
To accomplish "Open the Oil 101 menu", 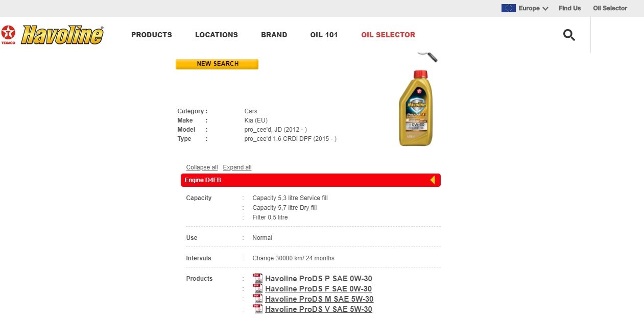I will [324, 35].
